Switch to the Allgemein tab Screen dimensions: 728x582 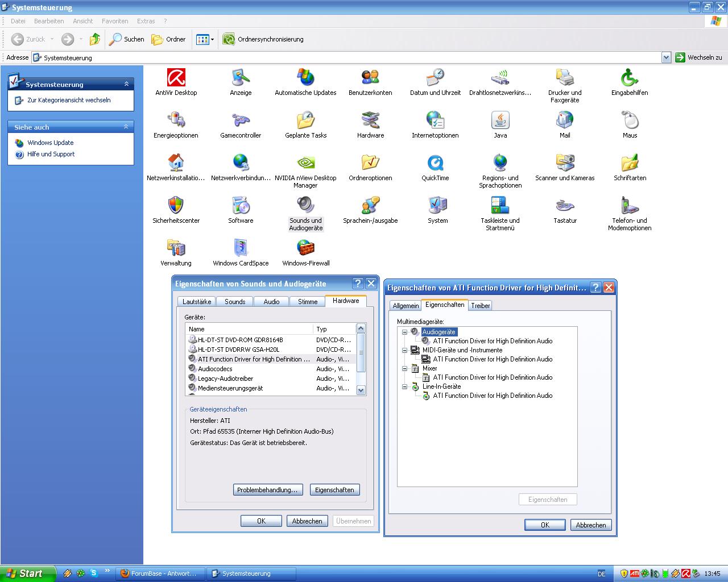click(406, 306)
